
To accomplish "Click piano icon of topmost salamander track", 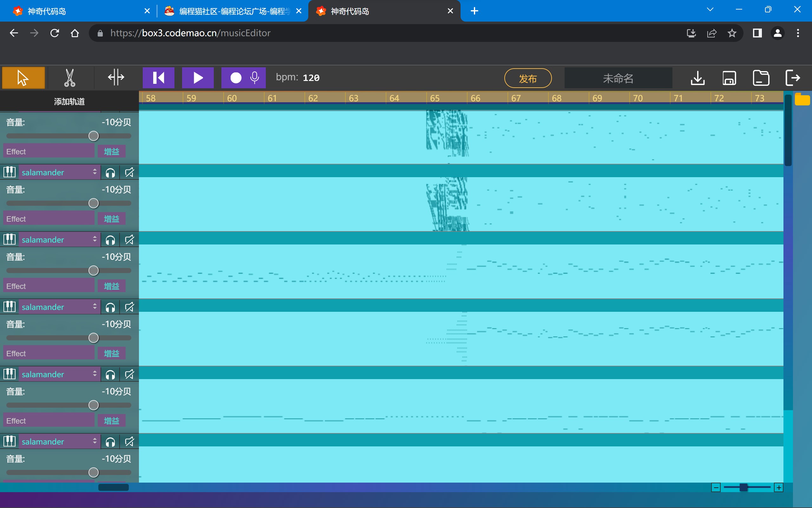I will point(10,172).
